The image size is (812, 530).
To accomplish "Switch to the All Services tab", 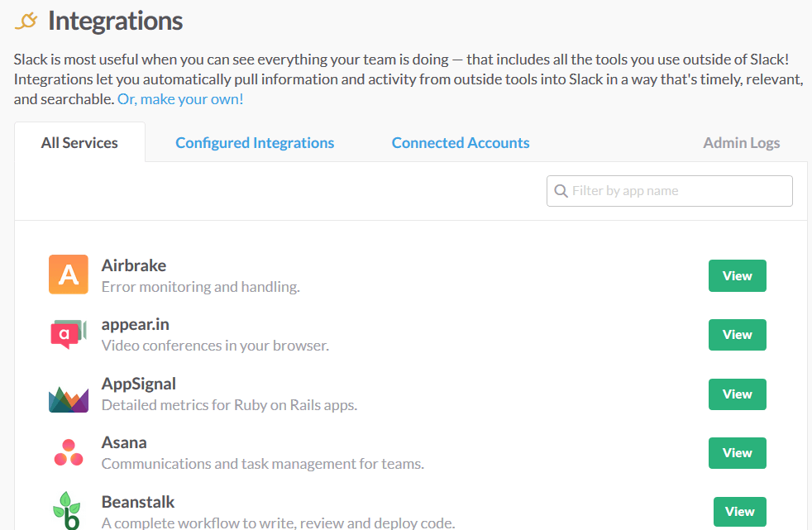I will 79,143.
